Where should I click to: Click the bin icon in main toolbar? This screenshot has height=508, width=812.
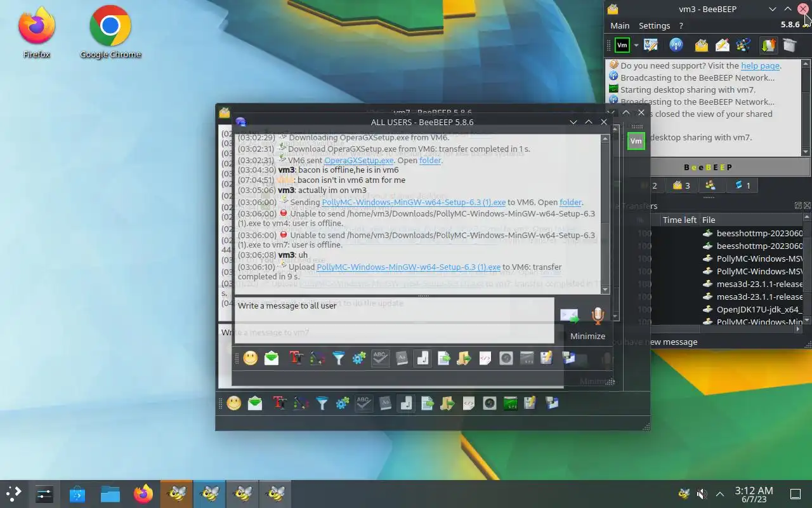pyautogui.click(x=789, y=45)
